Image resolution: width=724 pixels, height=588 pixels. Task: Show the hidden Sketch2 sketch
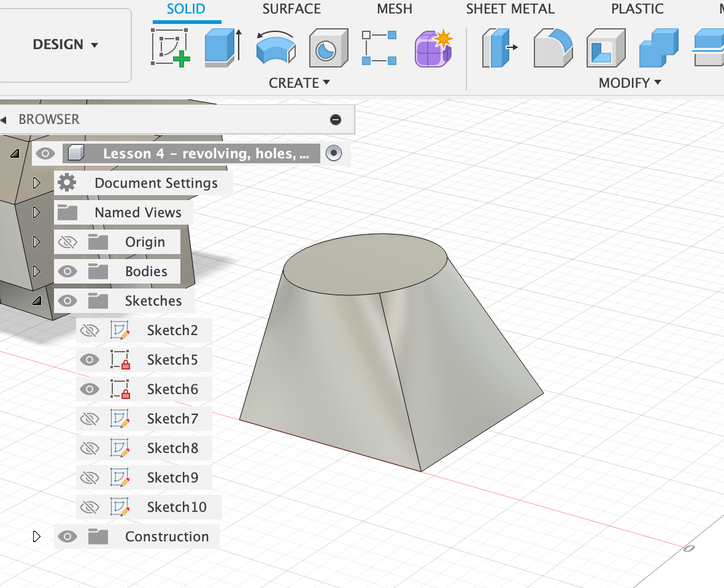90,331
